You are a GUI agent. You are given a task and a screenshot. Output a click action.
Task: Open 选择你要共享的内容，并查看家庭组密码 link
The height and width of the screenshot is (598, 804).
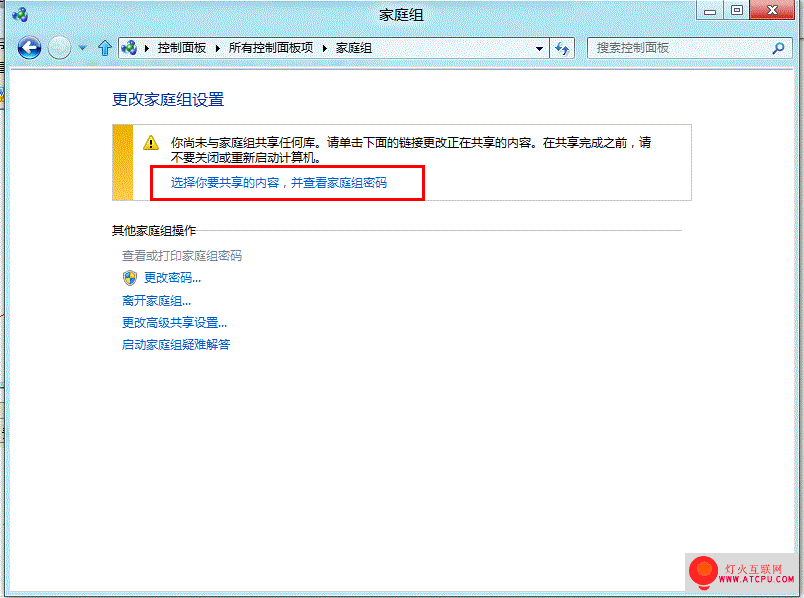(x=278, y=183)
